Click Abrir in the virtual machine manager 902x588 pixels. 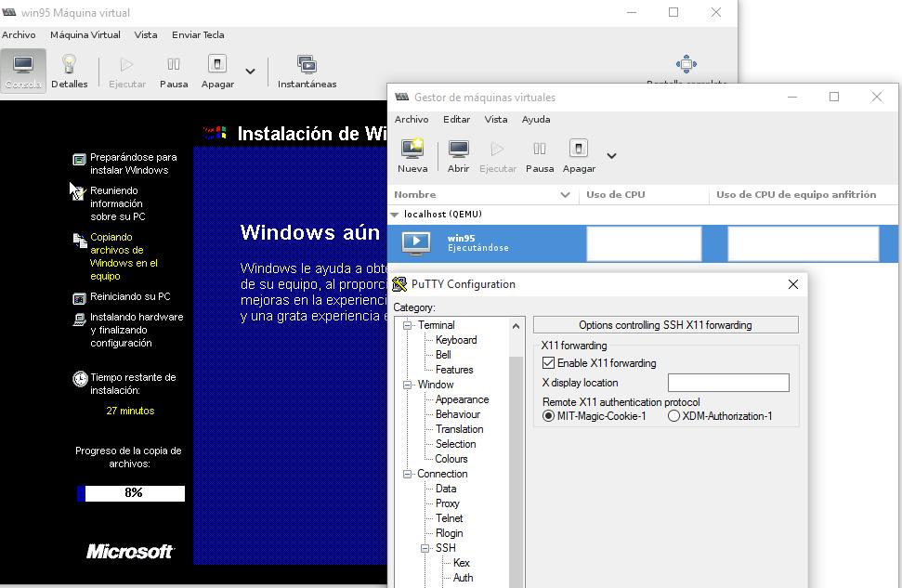pyautogui.click(x=458, y=150)
